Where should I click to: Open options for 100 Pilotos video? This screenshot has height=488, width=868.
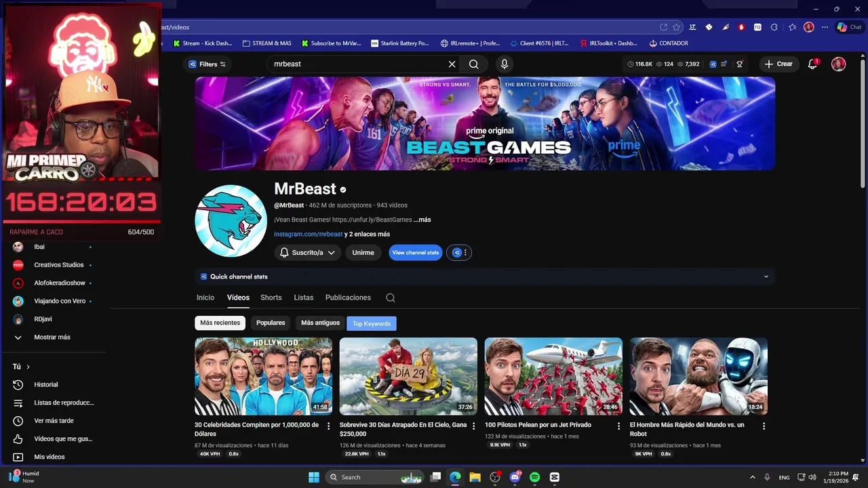(x=618, y=426)
